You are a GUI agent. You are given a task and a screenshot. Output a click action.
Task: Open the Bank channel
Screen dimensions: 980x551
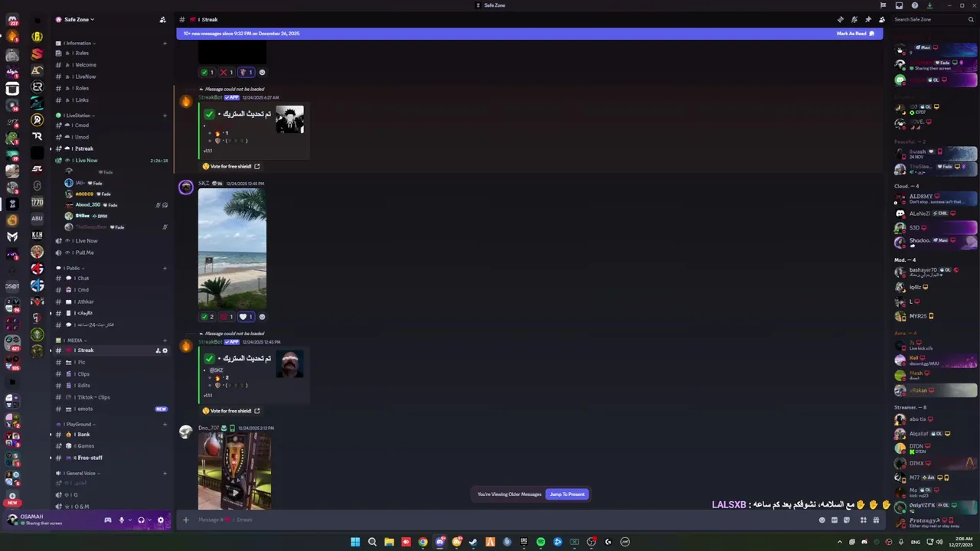click(x=111, y=435)
